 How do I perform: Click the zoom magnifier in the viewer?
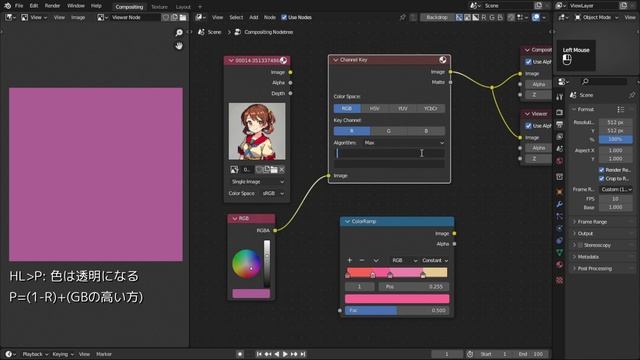(x=179, y=33)
